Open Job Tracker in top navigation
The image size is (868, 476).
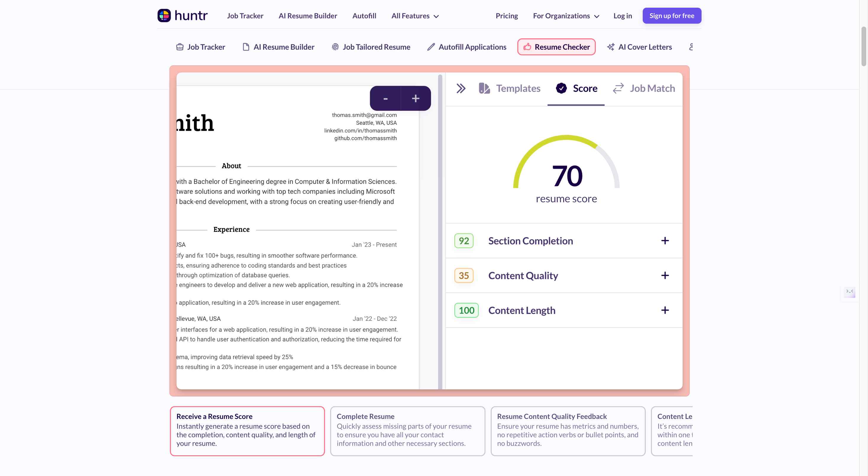tap(245, 16)
